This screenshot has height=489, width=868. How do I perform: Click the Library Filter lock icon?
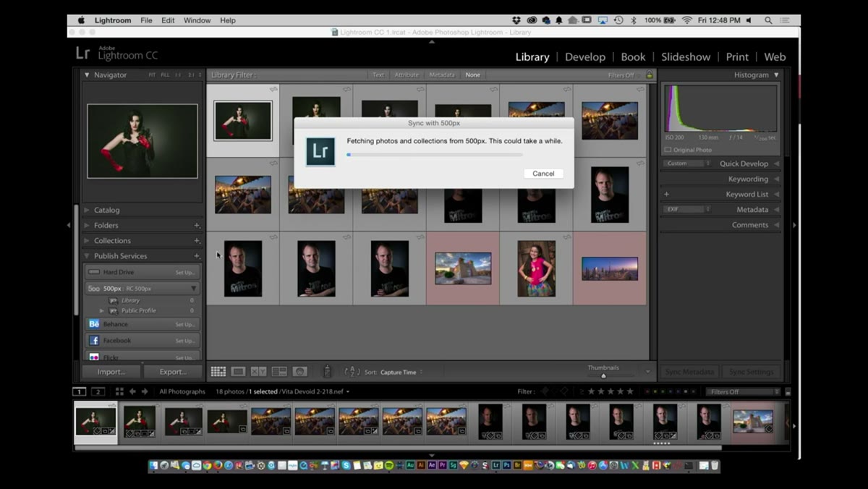coord(649,75)
